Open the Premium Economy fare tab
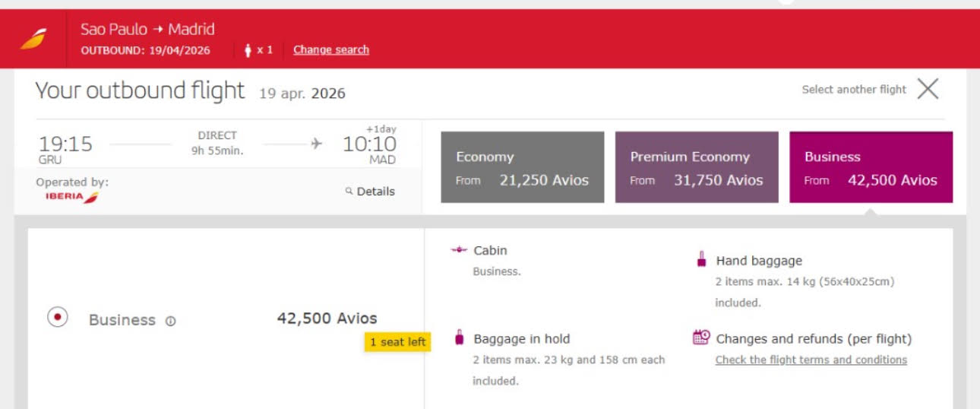The image size is (980, 409). (x=697, y=167)
